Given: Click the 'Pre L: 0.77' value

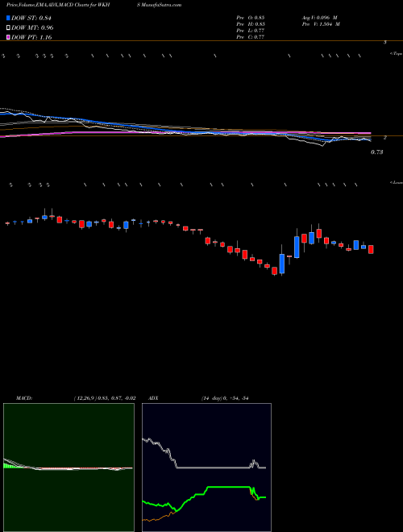Looking at the screenshot, I should (x=251, y=31).
